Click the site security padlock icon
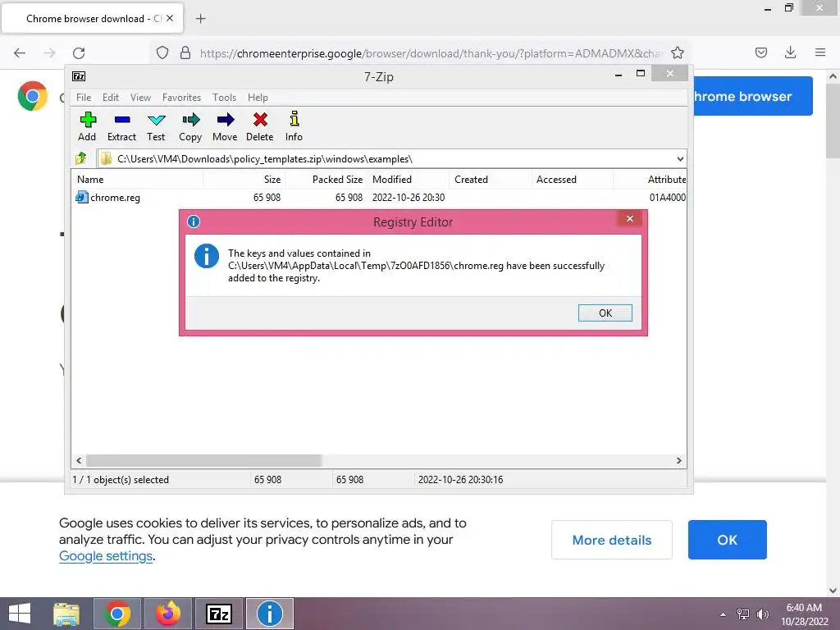 [185, 52]
